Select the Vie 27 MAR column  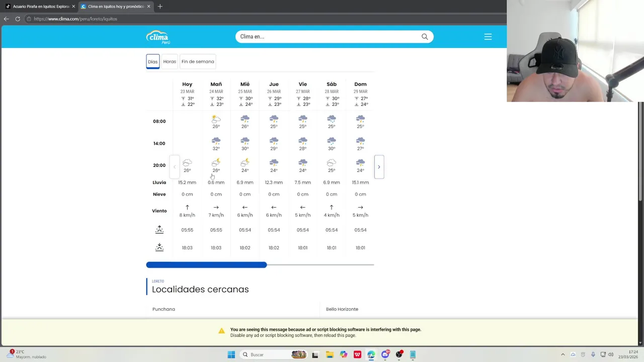[302, 95]
